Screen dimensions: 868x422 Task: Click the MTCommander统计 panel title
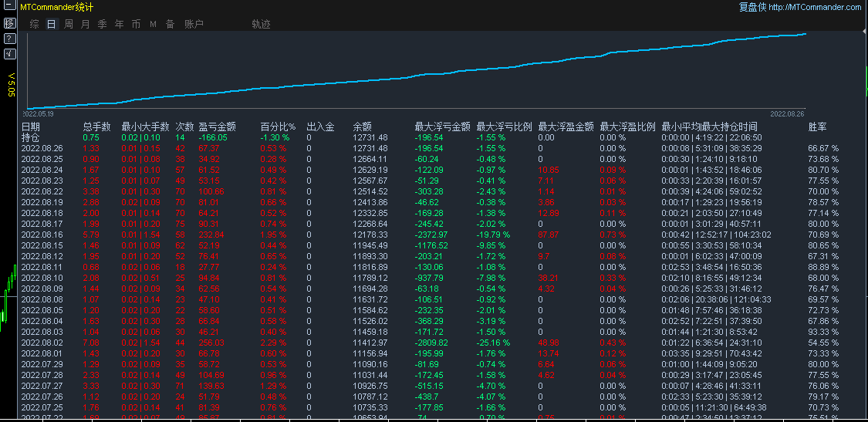tap(57, 7)
